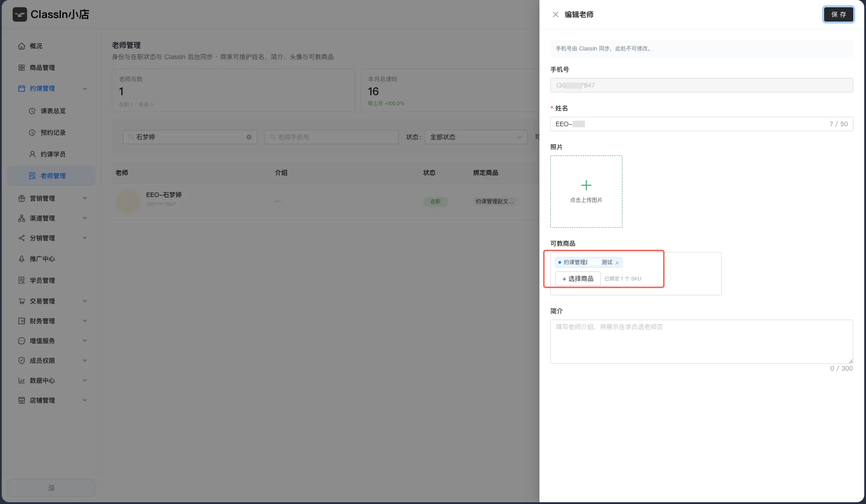The height and width of the screenshot is (504, 866).
Task: Click the 老师 column header
Action: (x=122, y=173)
